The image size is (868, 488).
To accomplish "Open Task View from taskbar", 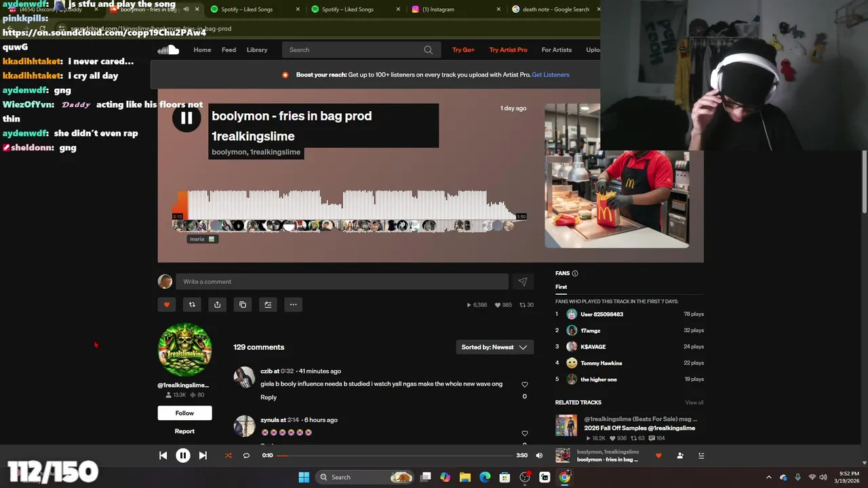I will click(425, 477).
